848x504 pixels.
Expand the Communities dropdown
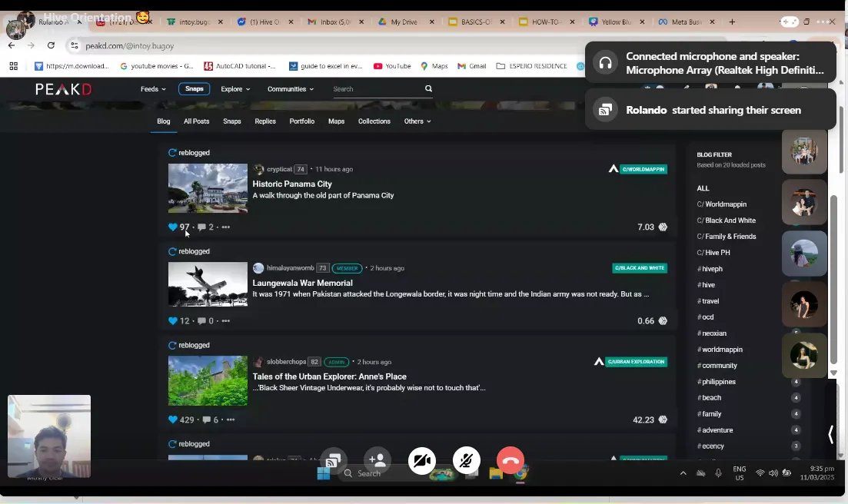pyautogui.click(x=291, y=89)
